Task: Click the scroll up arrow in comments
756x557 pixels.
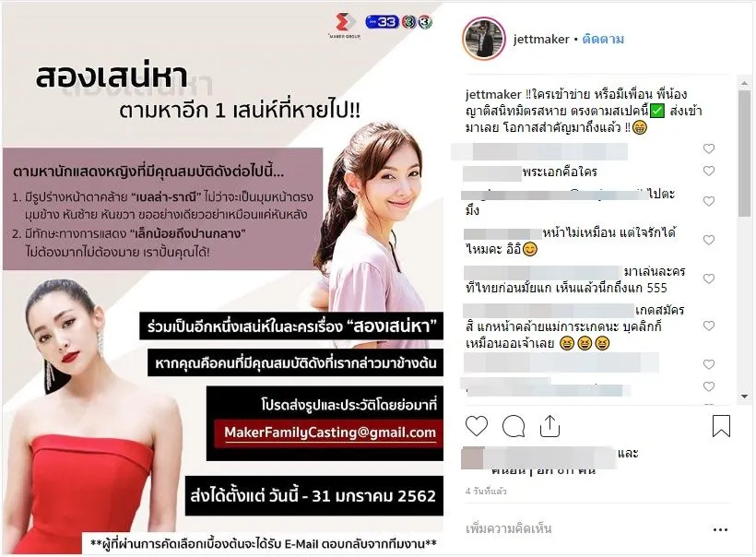Action: (744, 83)
